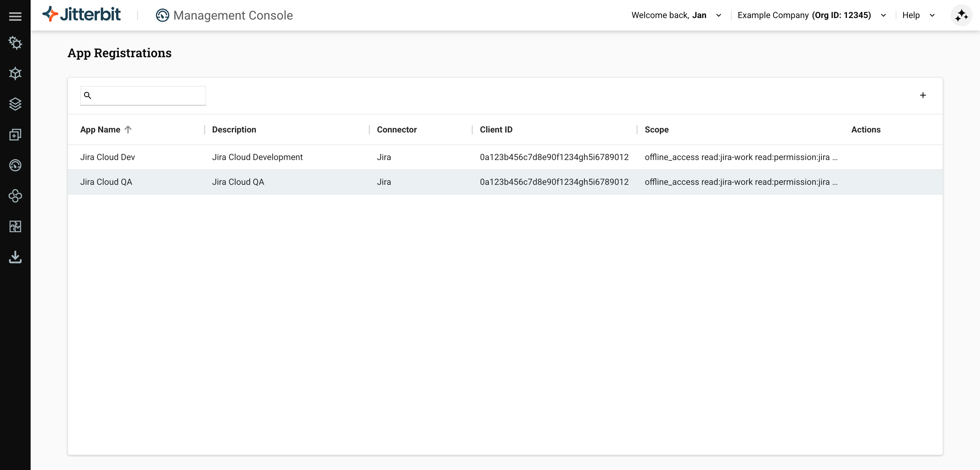Open the cube-shaped sidebar icon
Image resolution: width=980 pixels, height=470 pixels.
click(15, 73)
